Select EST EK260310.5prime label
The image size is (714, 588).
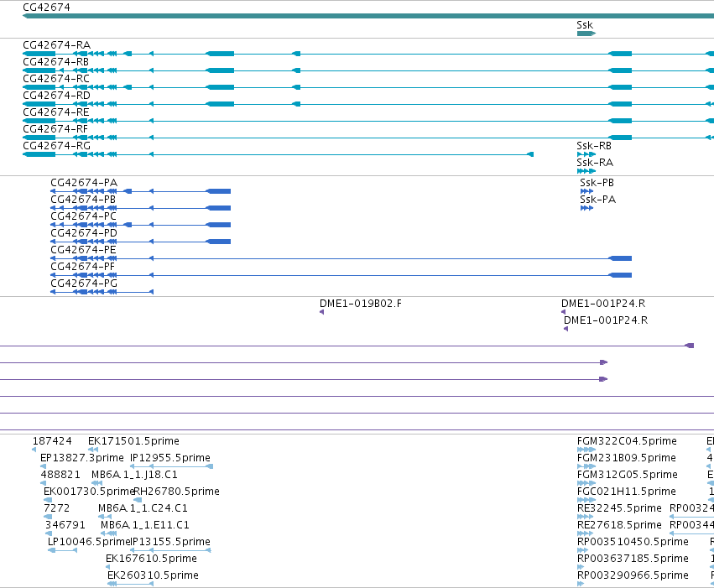click(x=153, y=575)
